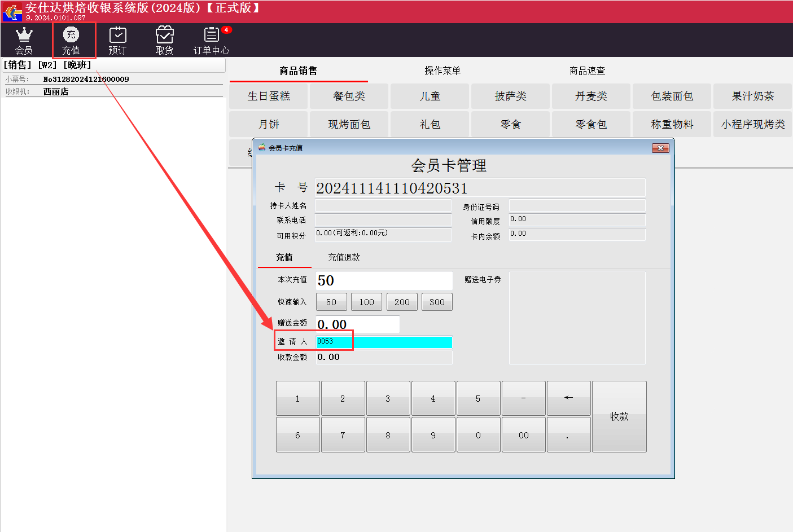793x532 pixels.
Task: Close the 会员卡充值 dialog
Action: pyautogui.click(x=660, y=148)
